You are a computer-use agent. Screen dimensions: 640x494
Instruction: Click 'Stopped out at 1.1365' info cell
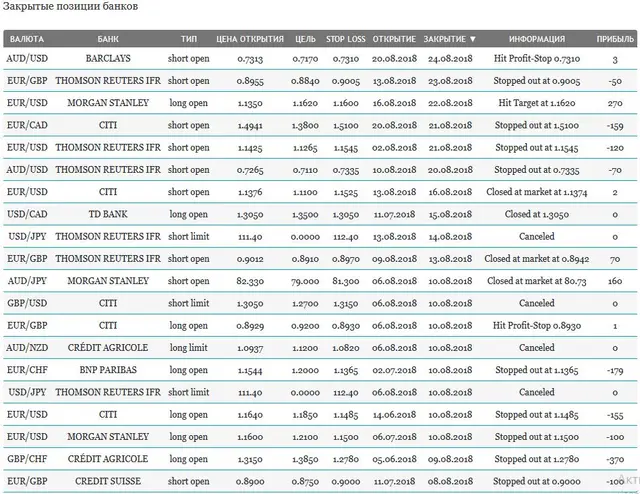pos(537,370)
